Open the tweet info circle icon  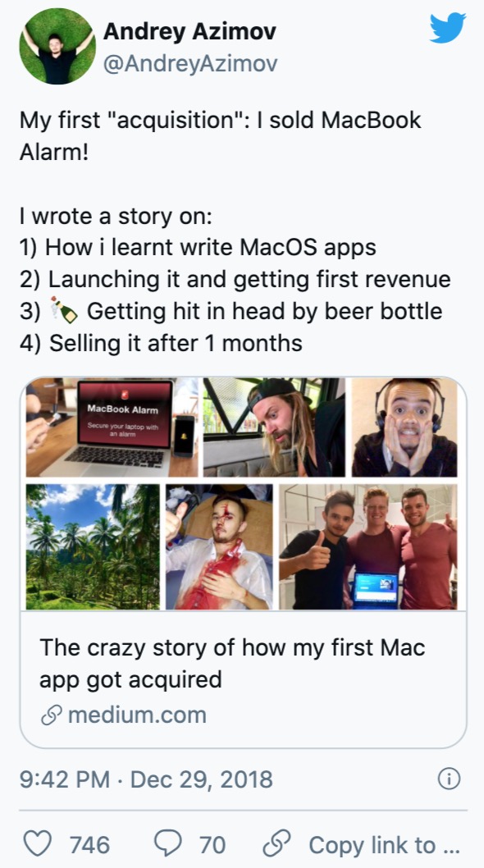[449, 779]
